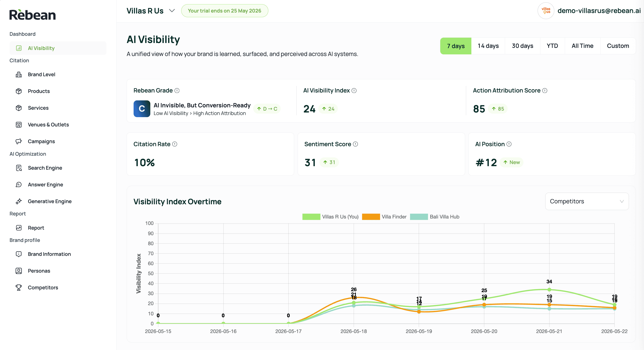Click the orange 26 data point on 2026-05-18

(354, 298)
